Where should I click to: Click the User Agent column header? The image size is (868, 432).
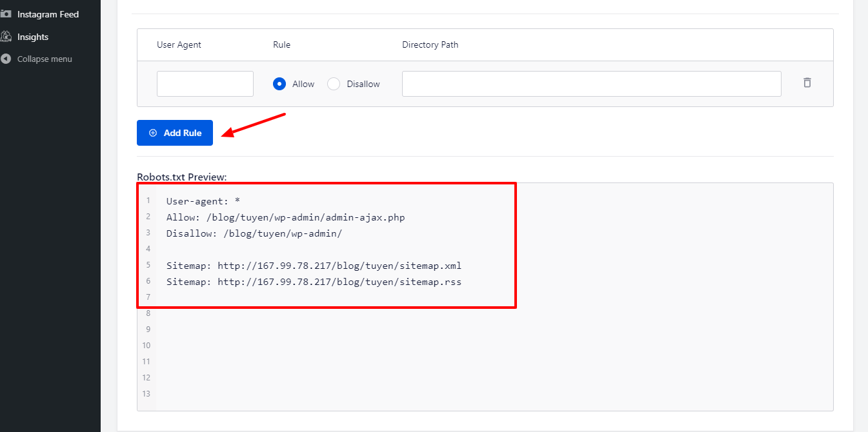tap(179, 44)
